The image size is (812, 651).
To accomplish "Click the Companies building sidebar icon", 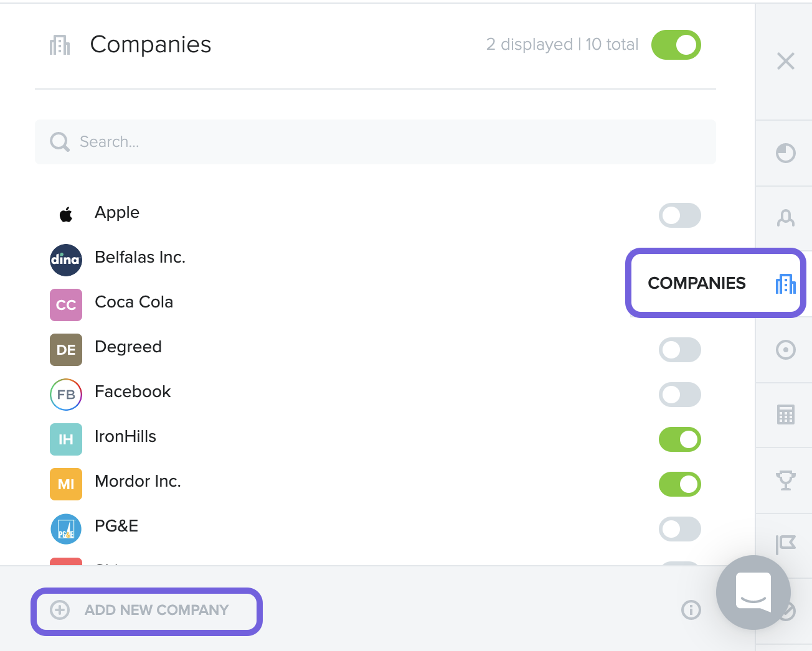I will 785,284.
